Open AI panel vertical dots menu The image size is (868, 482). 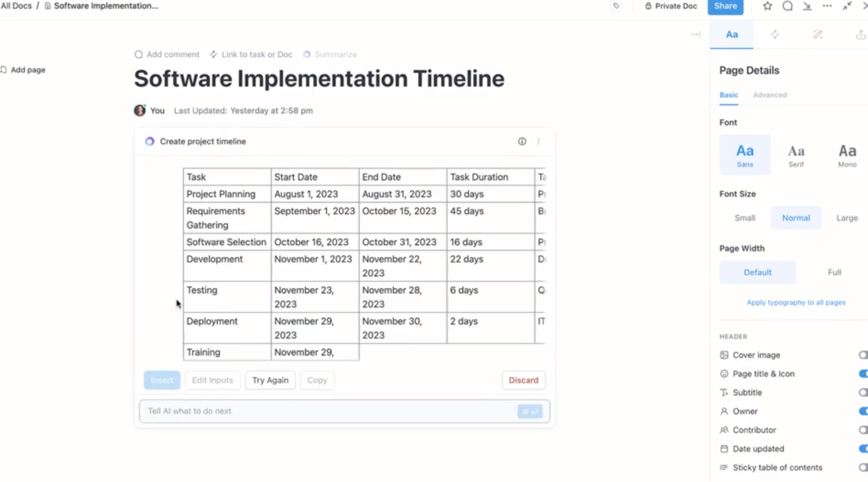(538, 141)
